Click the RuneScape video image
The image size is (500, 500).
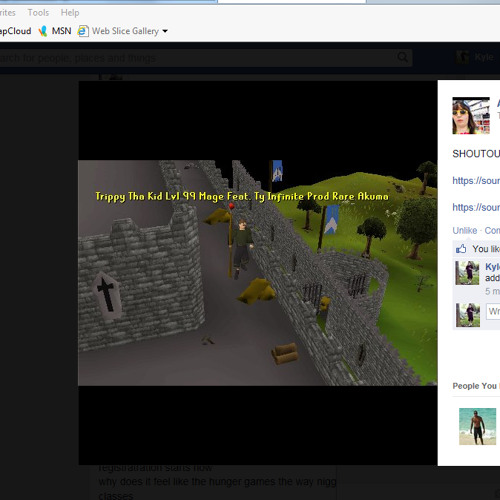[x=257, y=273]
